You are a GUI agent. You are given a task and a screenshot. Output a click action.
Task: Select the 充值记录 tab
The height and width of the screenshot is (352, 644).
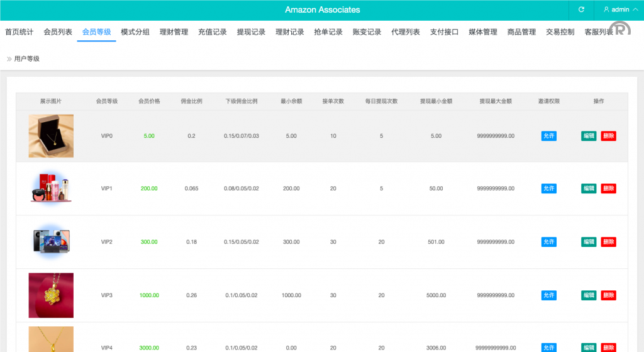click(x=212, y=32)
